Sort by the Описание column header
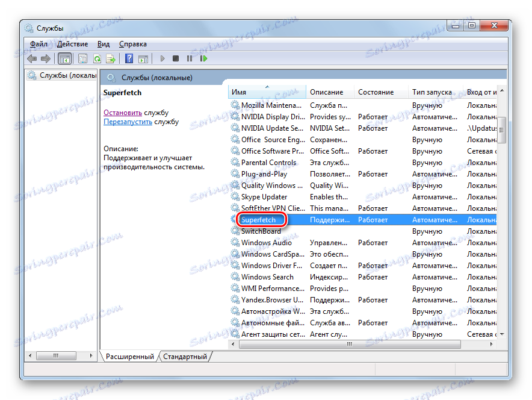Image resolution: width=532 pixels, height=400 pixels. 330,92
